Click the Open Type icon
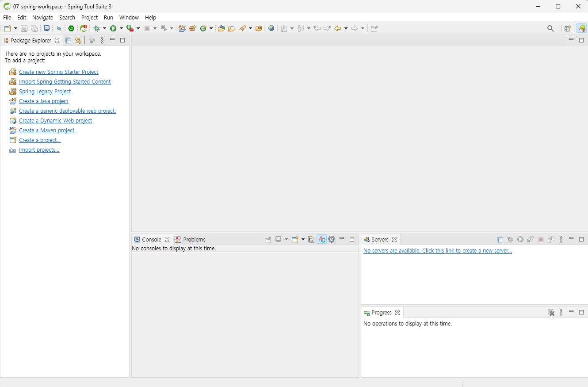 pyautogui.click(x=221, y=28)
